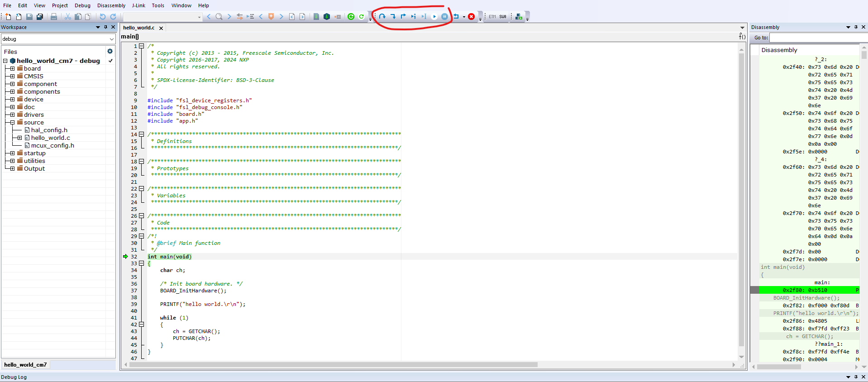Click the Step Into debug icon
Viewport: 868px width, 382px height.
(393, 17)
